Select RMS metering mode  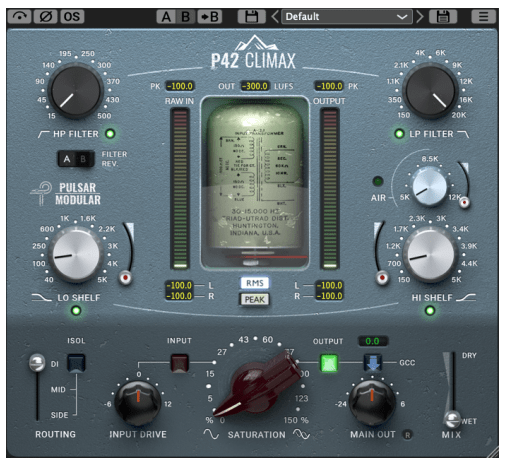pyautogui.click(x=255, y=283)
